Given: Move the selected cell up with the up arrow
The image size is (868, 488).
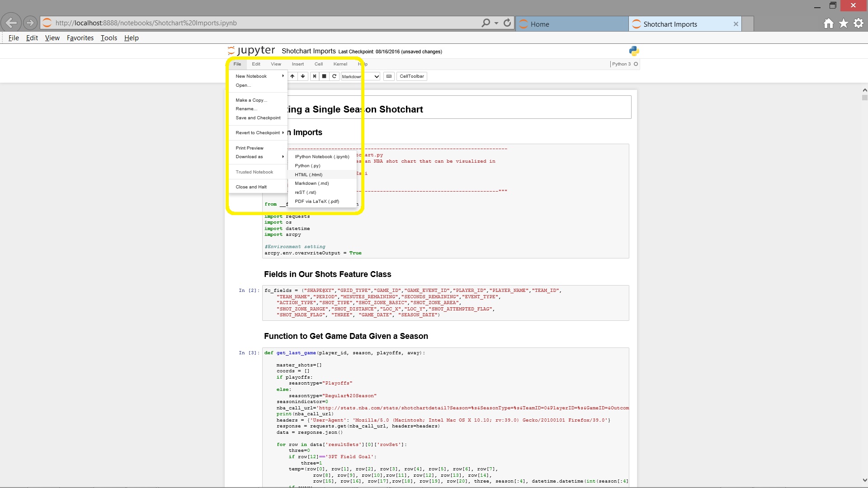Looking at the screenshot, I should (292, 76).
